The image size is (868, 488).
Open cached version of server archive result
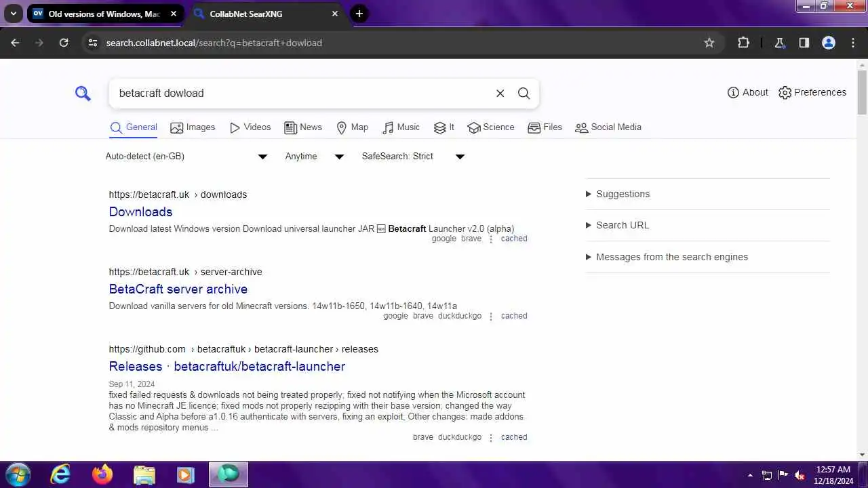514,316
